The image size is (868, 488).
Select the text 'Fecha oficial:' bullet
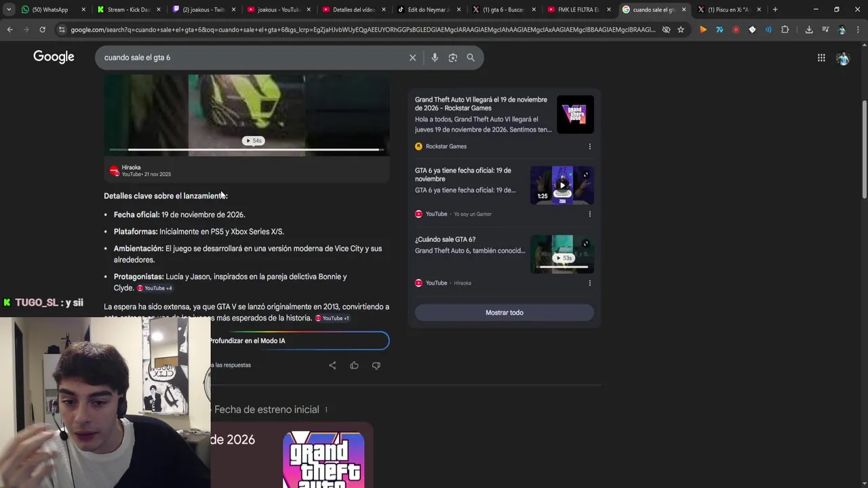136,215
